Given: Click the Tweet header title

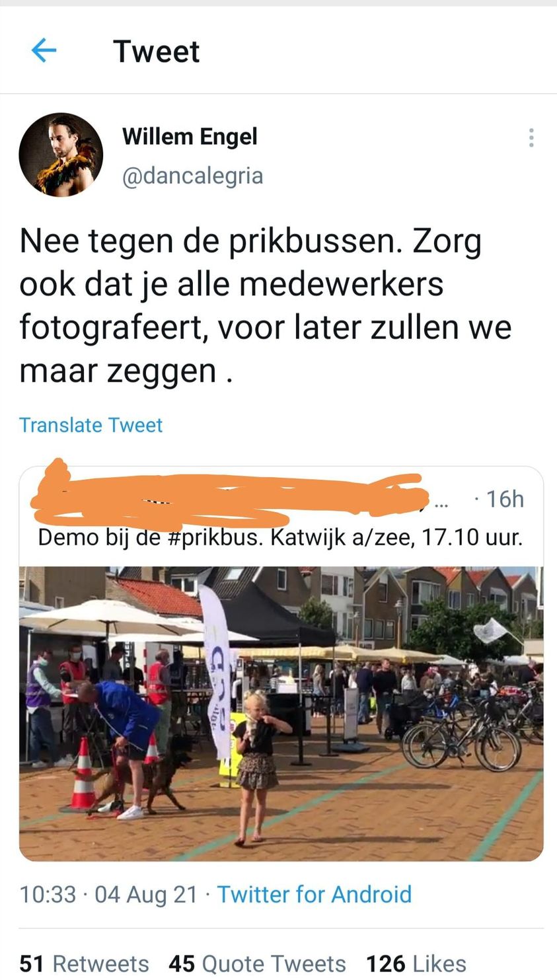Looking at the screenshot, I should click(x=156, y=51).
